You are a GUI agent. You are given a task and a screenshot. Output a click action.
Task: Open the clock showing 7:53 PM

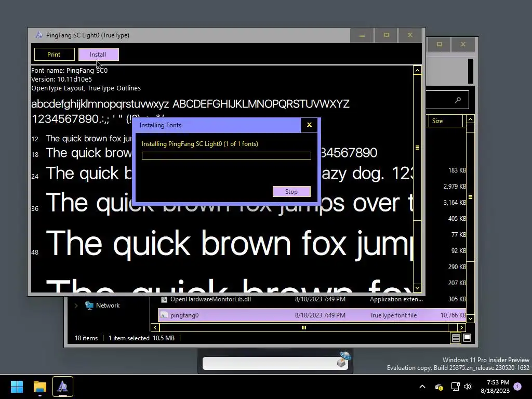(495, 387)
